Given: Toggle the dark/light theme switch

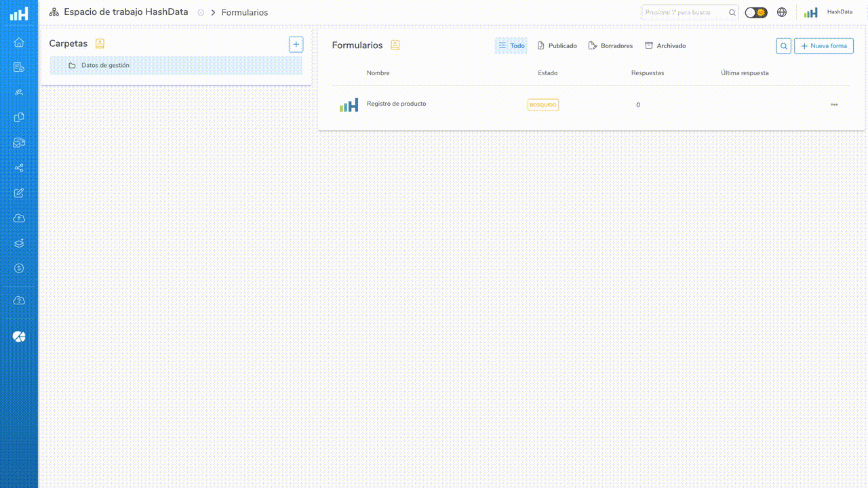Looking at the screenshot, I should click(755, 12).
